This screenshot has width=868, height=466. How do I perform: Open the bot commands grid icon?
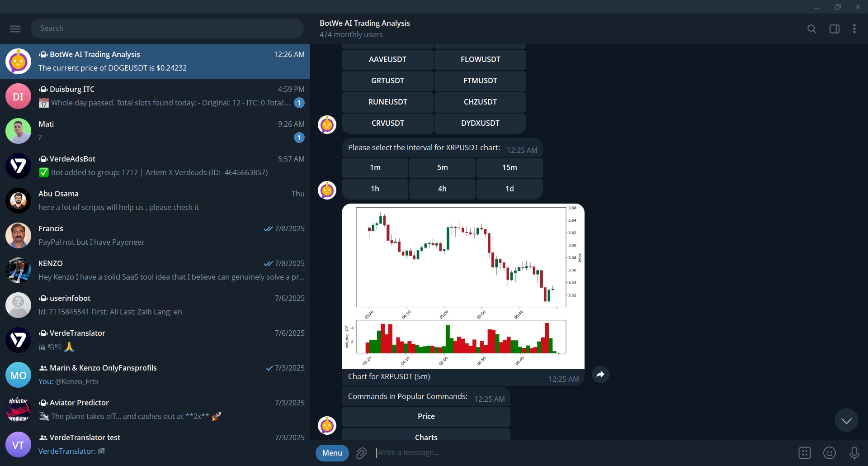pyautogui.click(x=805, y=453)
